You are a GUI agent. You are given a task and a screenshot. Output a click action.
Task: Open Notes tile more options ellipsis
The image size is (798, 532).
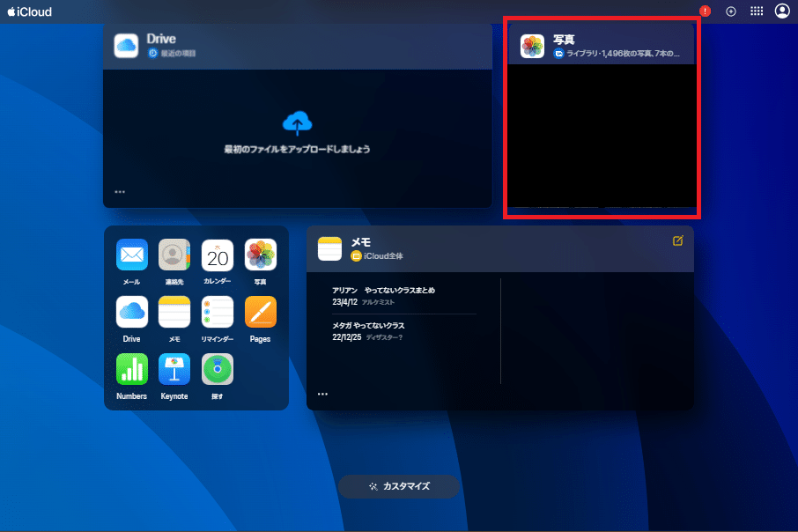[322, 394]
